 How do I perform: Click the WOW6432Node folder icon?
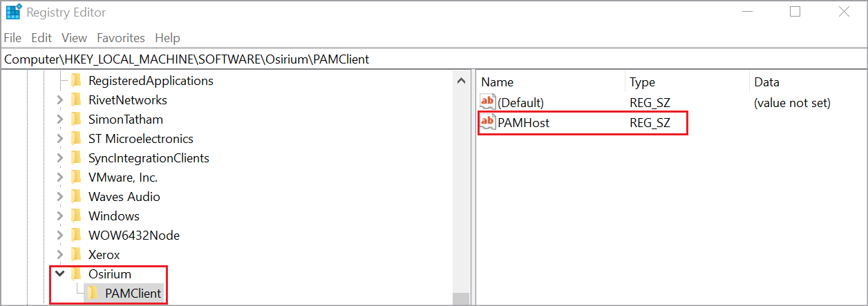(x=77, y=236)
